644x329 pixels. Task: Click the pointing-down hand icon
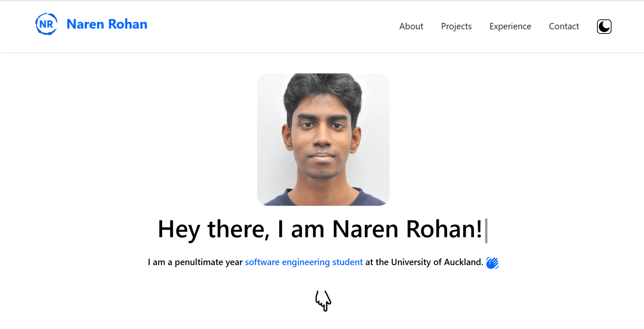pyautogui.click(x=323, y=301)
